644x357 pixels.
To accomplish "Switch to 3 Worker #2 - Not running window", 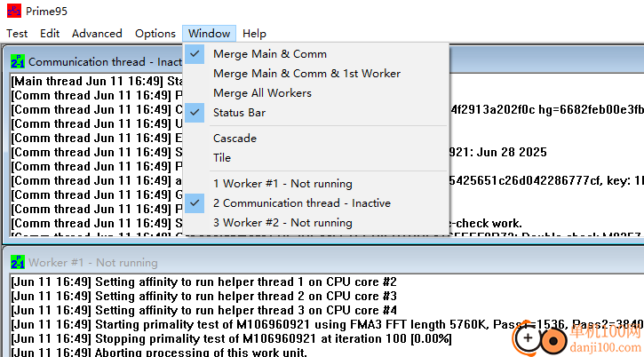I will click(315, 223).
